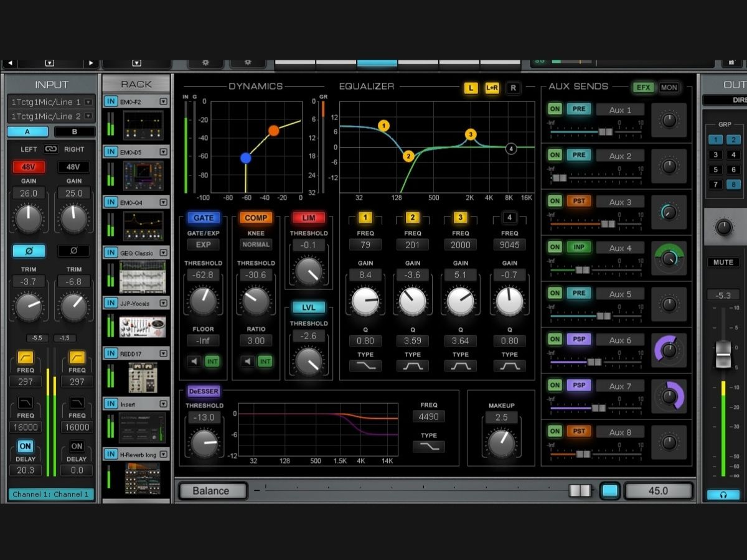The width and height of the screenshot is (747, 560).
Task: Click the COMP compressor button
Action: pyautogui.click(x=256, y=218)
